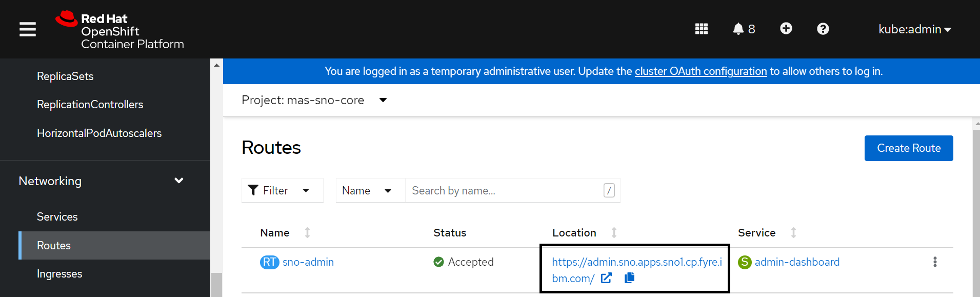Click the Accepted status text

point(471,262)
